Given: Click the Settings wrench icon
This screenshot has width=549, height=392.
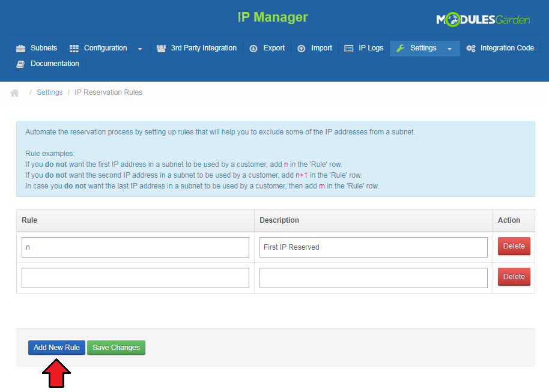Looking at the screenshot, I should [x=400, y=48].
